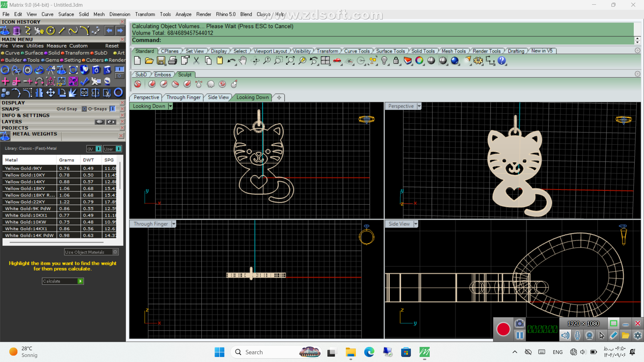
Task: Toggle the Grid Snap switch
Action: [x=84, y=109]
